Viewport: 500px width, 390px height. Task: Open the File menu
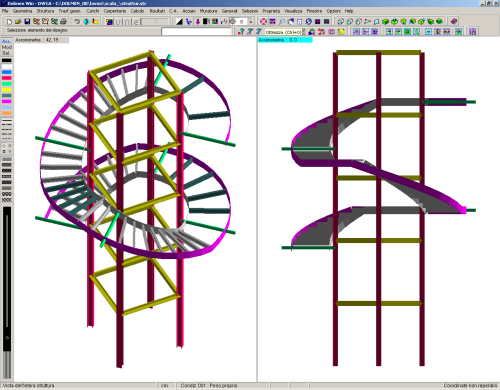coord(5,11)
